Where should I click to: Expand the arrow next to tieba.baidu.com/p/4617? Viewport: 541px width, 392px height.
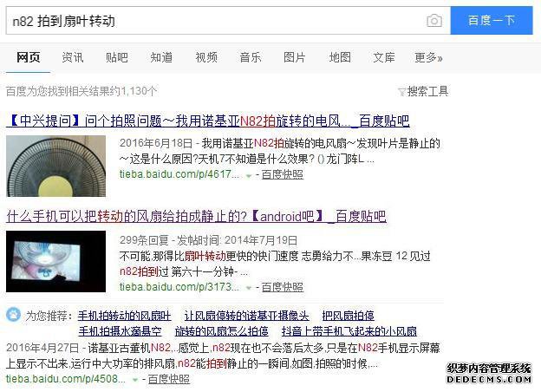249,176
